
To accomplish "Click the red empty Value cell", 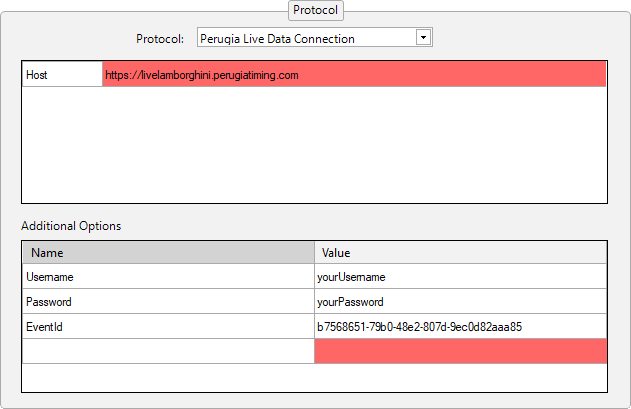I will (460, 351).
